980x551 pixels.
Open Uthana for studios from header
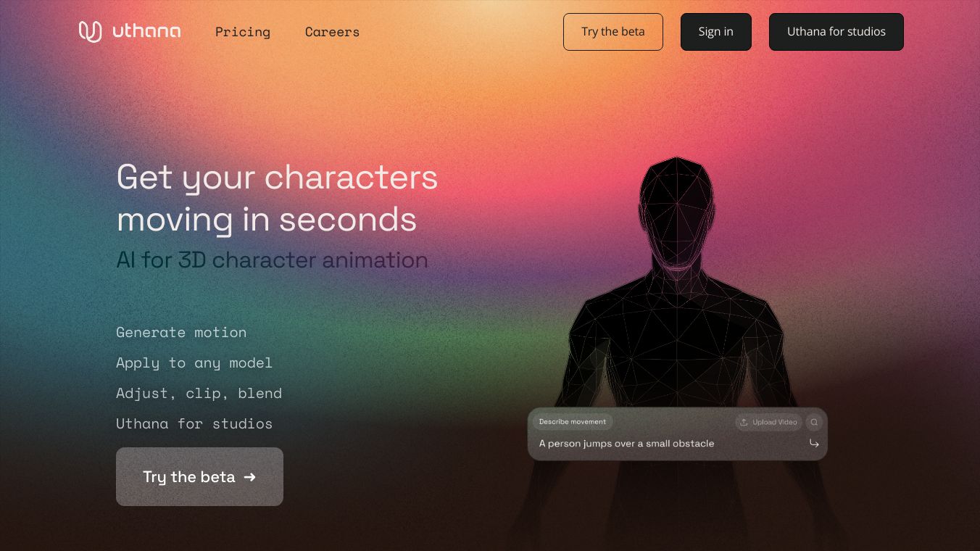click(x=836, y=32)
